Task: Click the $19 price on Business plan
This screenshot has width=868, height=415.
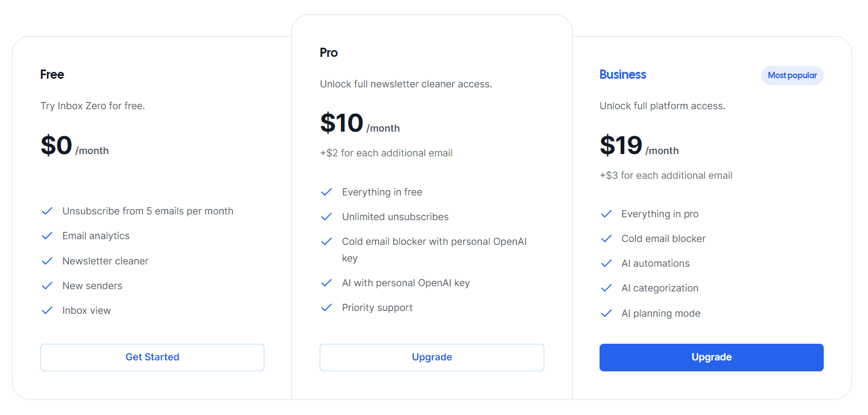Action: point(621,145)
